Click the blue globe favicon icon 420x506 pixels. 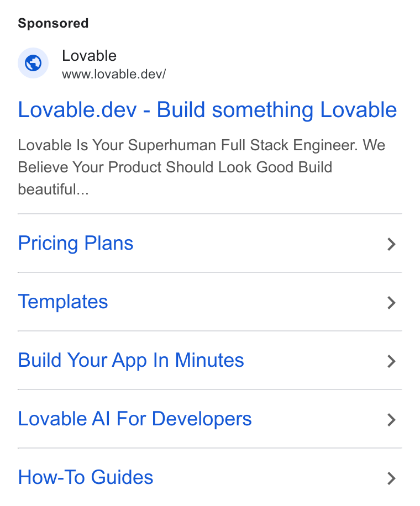point(33,63)
